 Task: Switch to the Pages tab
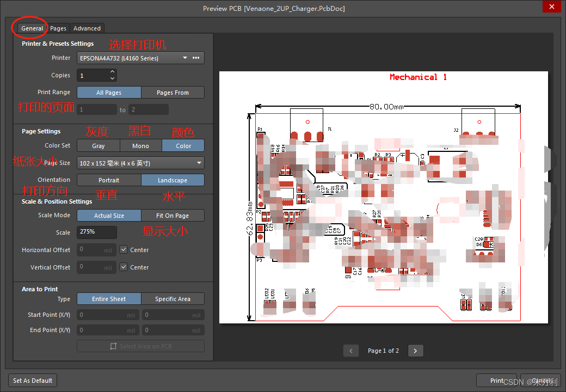(x=58, y=28)
